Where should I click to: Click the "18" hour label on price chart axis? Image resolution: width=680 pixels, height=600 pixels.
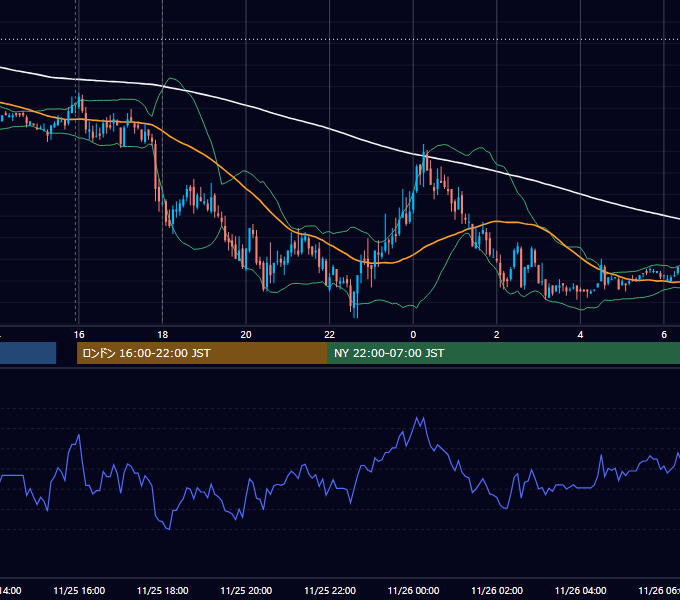click(x=163, y=334)
